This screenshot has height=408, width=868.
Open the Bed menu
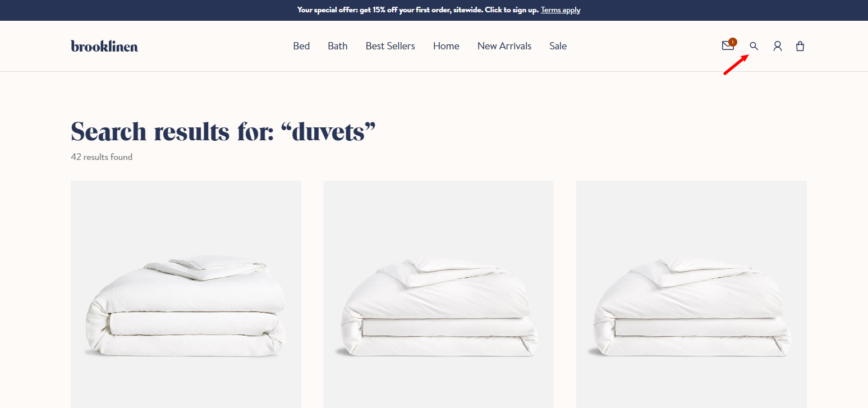(301, 46)
